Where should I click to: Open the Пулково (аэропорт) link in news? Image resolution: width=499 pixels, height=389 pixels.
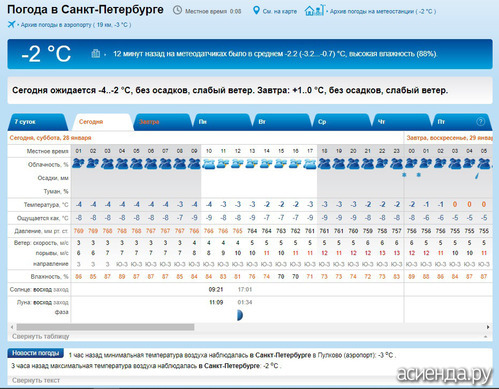(346, 355)
